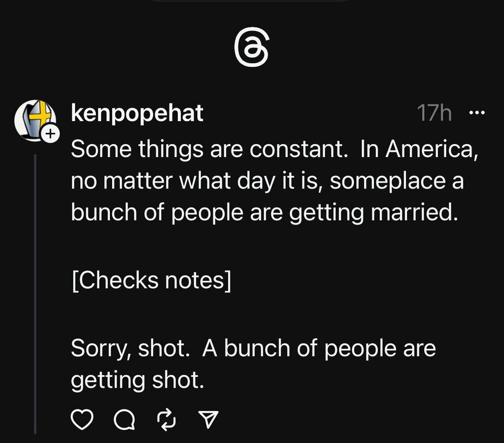The width and height of the screenshot is (504, 443).
Task: Click the 17h post timestamp
Action: tap(434, 113)
